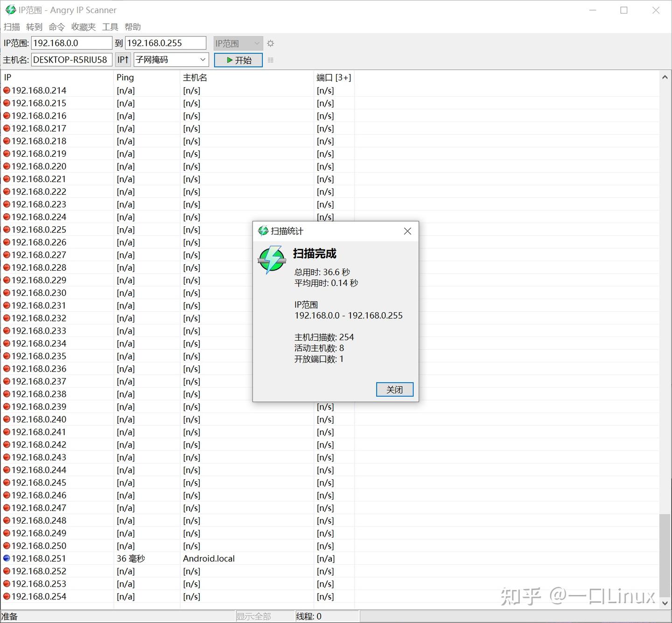The height and width of the screenshot is (623, 672).
Task: Click the red status dot for 192.168.0.252
Action: tap(7, 571)
